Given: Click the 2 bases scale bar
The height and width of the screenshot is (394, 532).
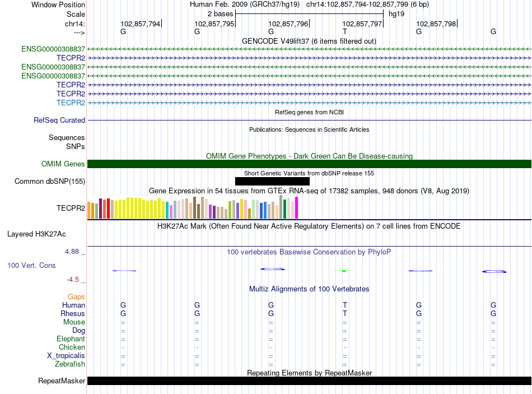Looking at the screenshot, I should click(309, 14).
